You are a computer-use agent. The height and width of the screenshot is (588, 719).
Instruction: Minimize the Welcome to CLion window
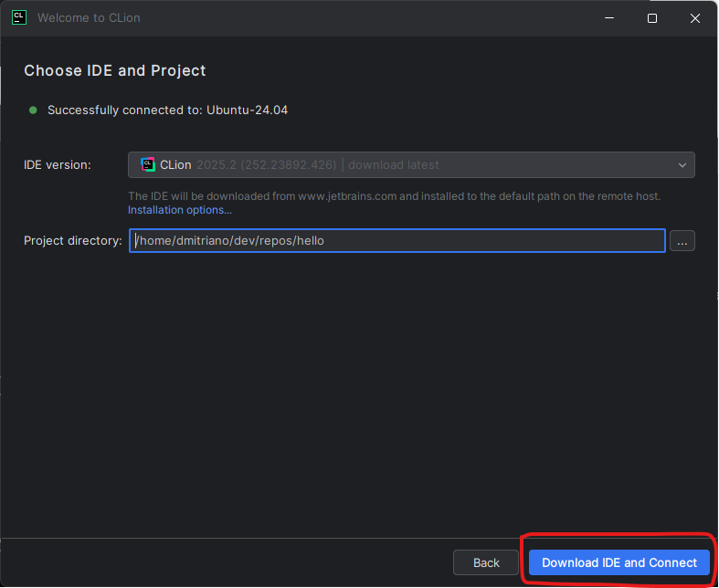(609, 18)
